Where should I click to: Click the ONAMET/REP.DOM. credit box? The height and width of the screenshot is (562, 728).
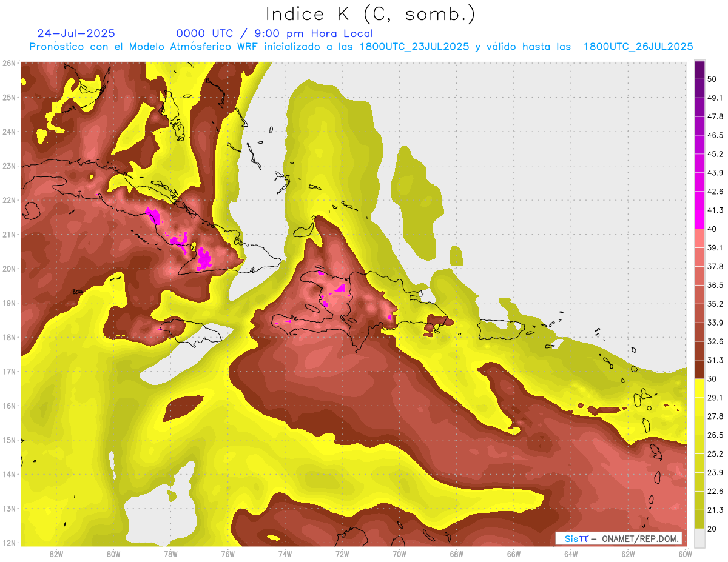click(x=618, y=538)
